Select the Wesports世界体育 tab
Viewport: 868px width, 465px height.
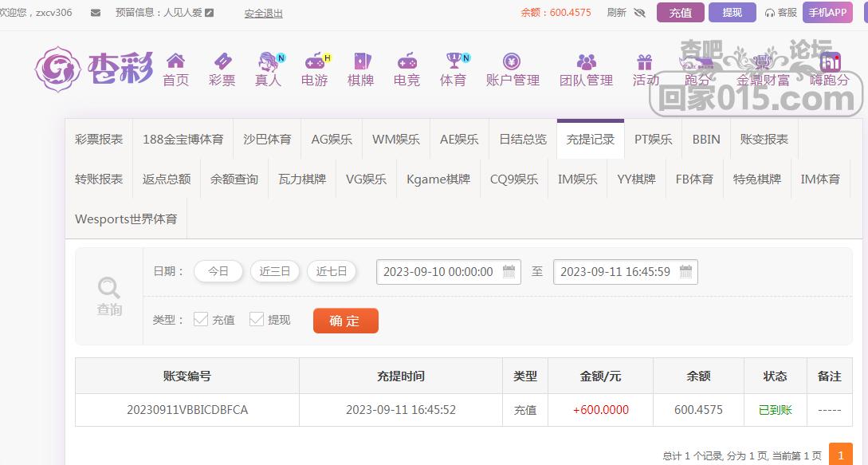tap(126, 219)
